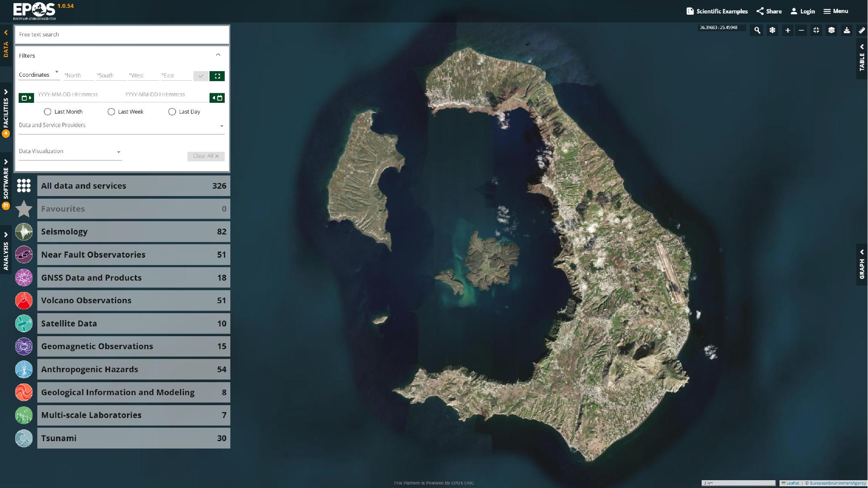This screenshot has width=868, height=488.
Task: Open the Menu in top bar
Action: pyautogui.click(x=836, y=11)
